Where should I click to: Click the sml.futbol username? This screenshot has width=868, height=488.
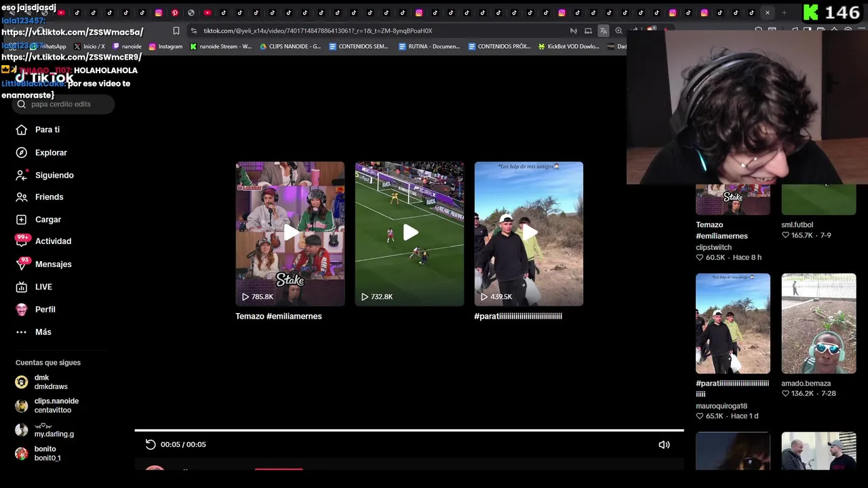pyautogui.click(x=797, y=225)
